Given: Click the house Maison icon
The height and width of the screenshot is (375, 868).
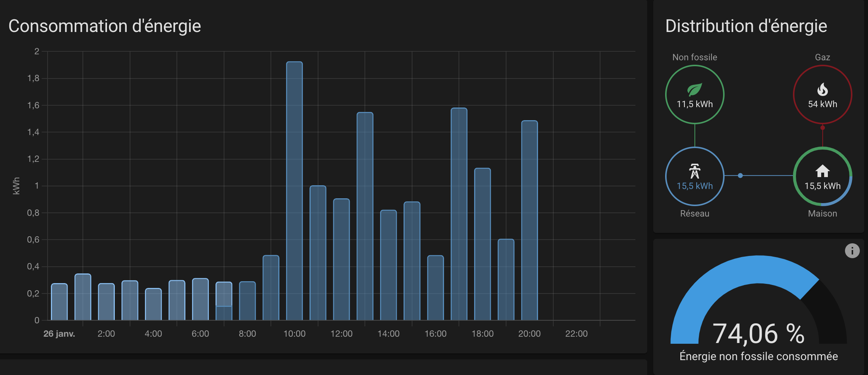Looking at the screenshot, I should [x=822, y=171].
